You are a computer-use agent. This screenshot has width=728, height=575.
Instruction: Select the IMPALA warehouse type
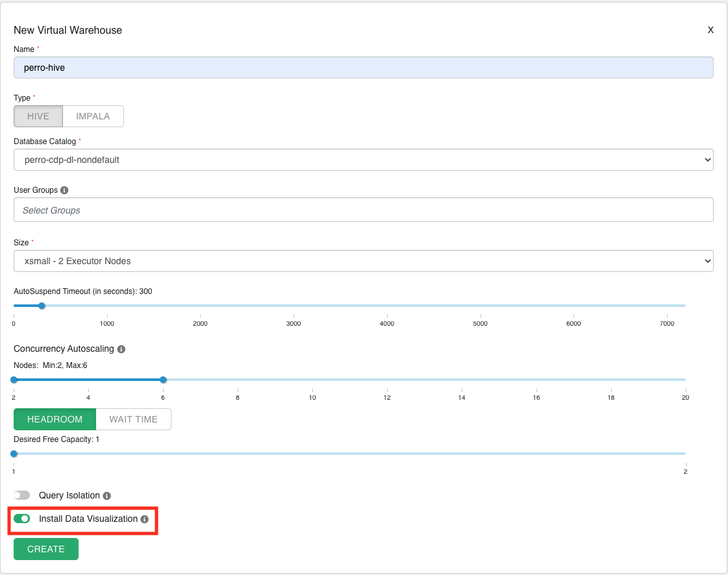click(x=93, y=116)
